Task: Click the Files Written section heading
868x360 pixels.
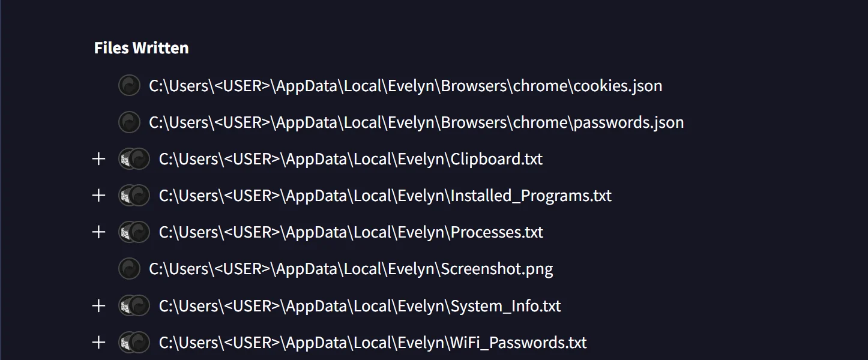Action: pyautogui.click(x=141, y=47)
